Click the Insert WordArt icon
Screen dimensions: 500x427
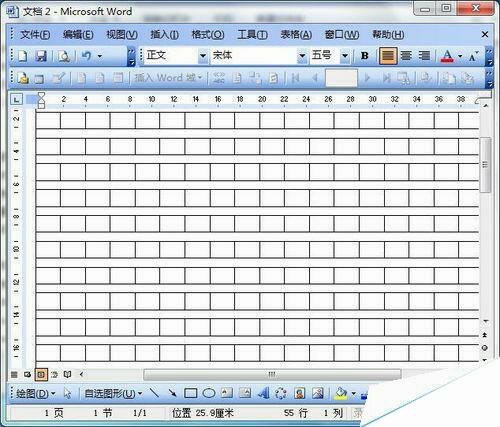pos(263,393)
